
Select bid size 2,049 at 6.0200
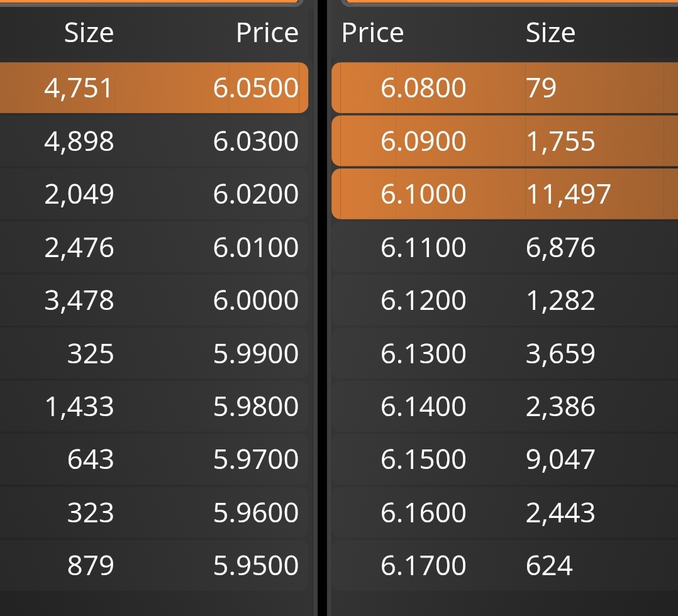79,194
